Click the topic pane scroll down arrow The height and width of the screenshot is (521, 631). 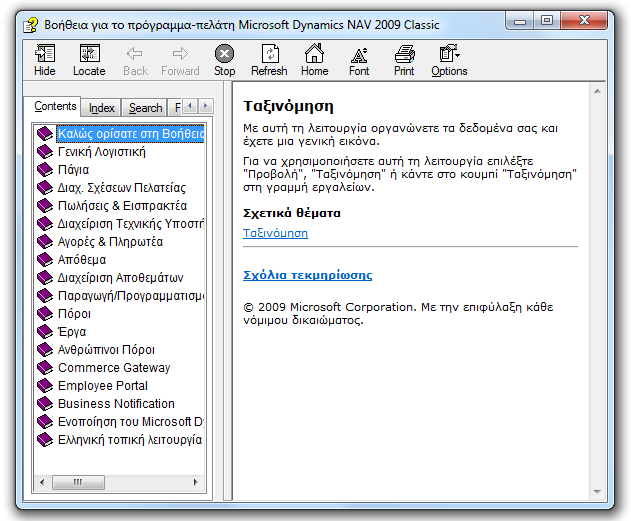coord(597,492)
